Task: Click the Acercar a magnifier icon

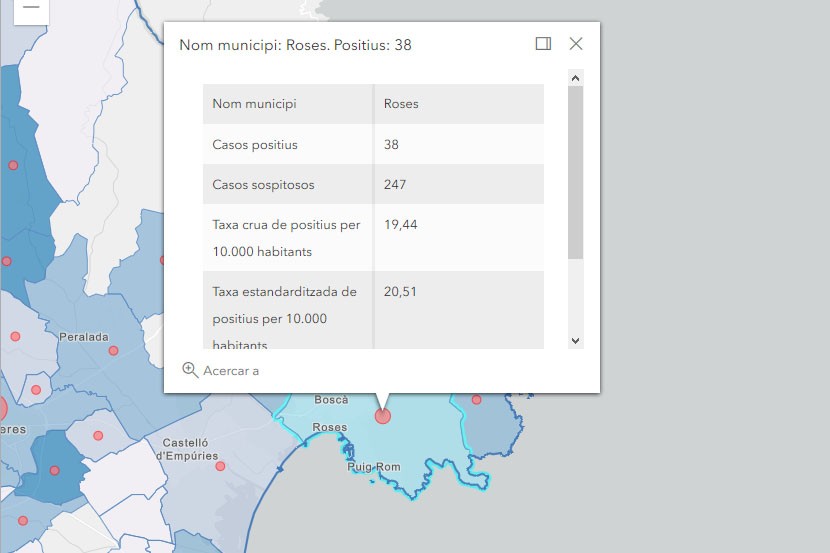Action: pos(190,370)
